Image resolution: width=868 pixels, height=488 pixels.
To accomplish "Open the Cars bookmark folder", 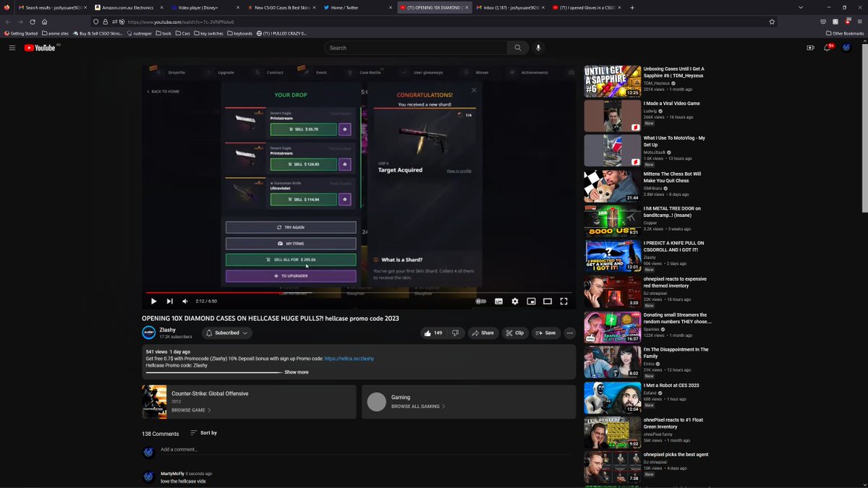I will coord(182,33).
